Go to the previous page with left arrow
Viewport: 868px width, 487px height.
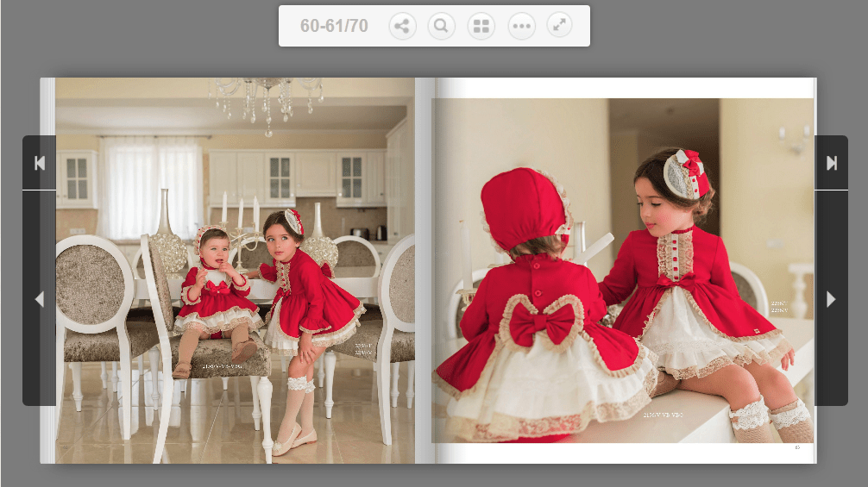pos(39,299)
